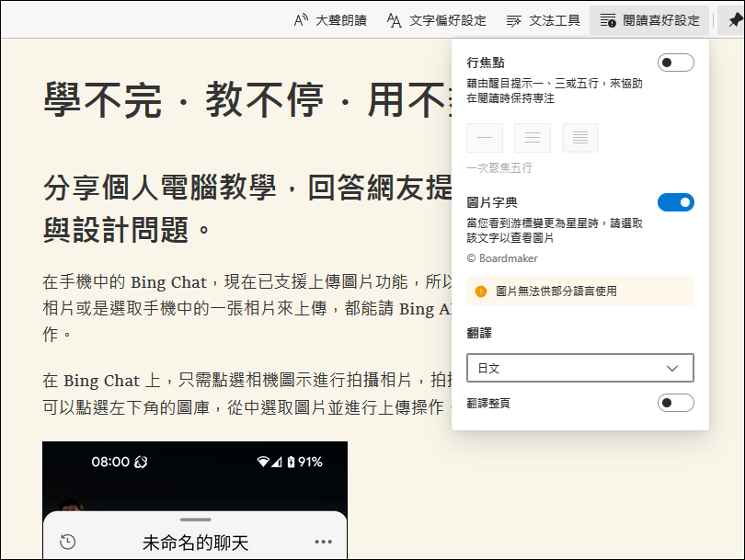Turn off 圖片字典 picture dictionary toggle
Screen dimensions: 745x560
[676, 202]
